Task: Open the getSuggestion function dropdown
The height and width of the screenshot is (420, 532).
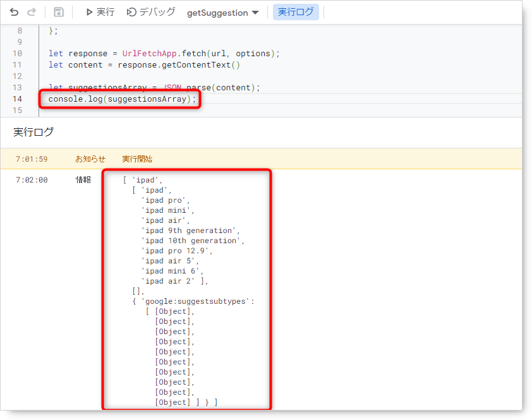Action: click(x=222, y=13)
